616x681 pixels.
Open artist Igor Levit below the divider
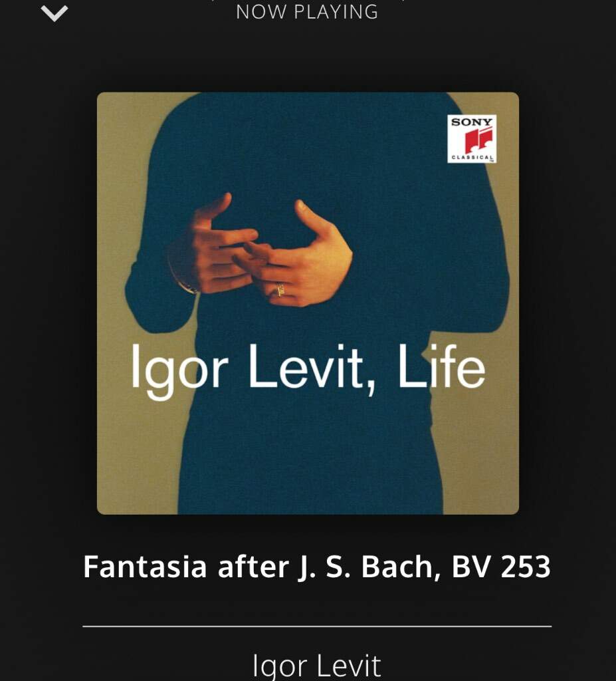pos(317,665)
